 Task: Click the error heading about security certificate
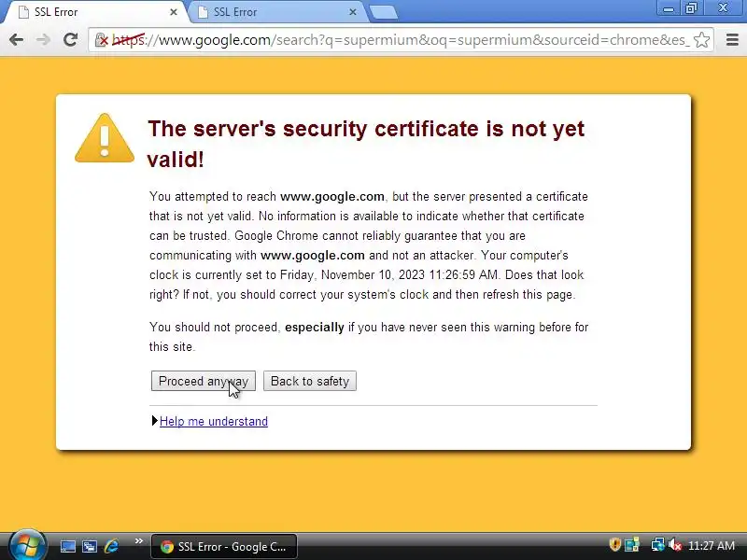[x=366, y=144]
